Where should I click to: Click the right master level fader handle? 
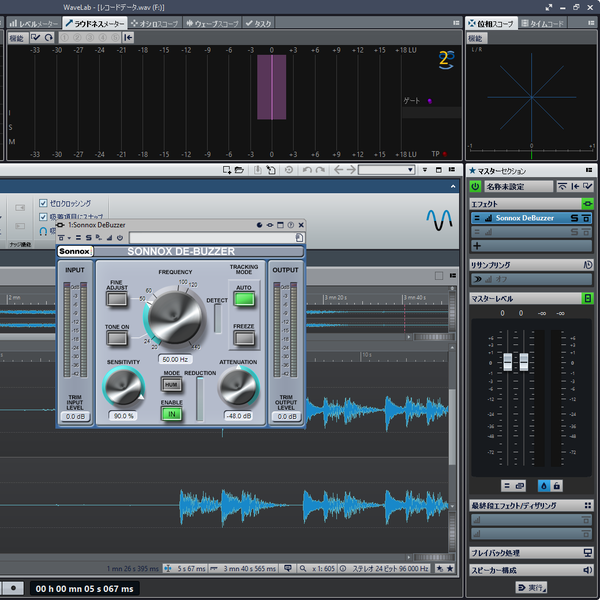[x=524, y=362]
